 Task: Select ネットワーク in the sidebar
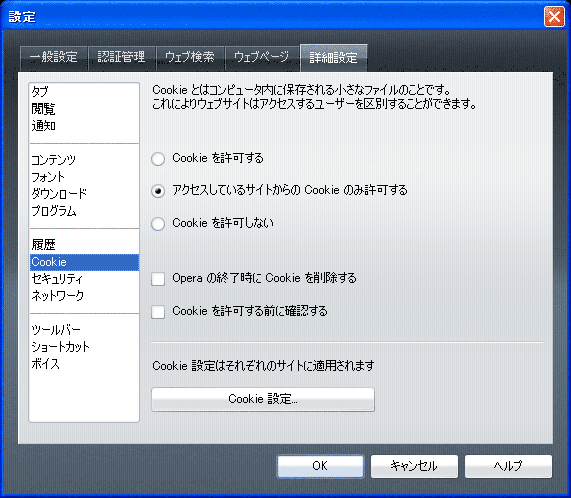[84, 296]
